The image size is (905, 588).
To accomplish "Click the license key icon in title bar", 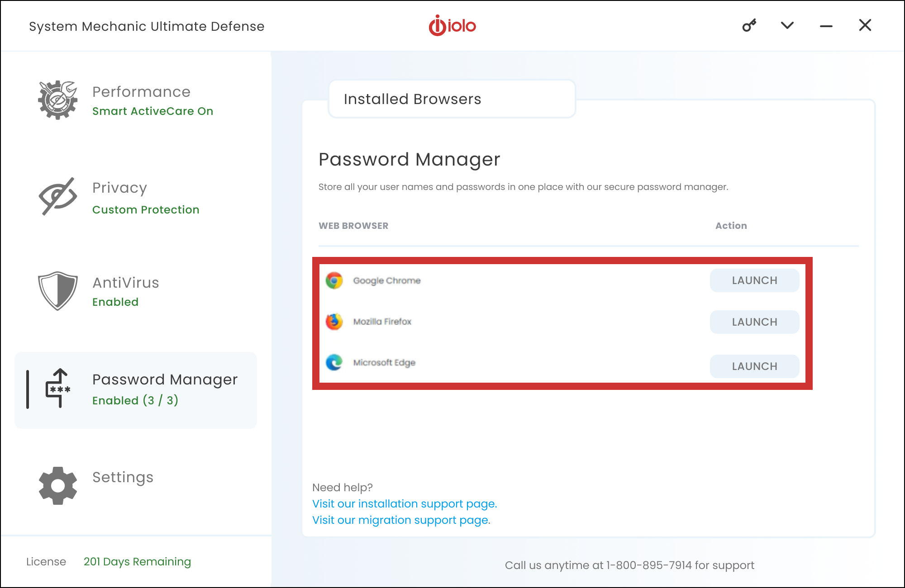I will coord(749,25).
